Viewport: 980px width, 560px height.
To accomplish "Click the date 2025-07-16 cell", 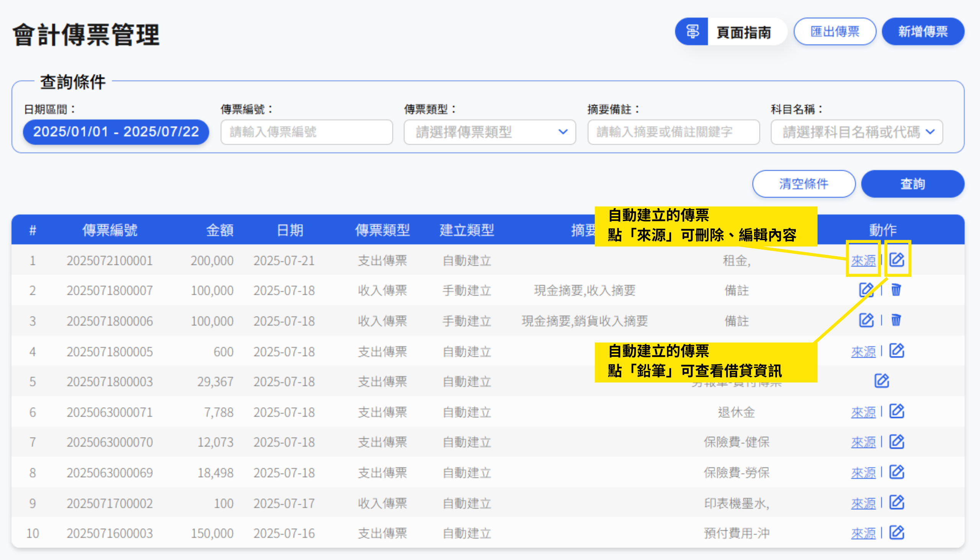I will (x=284, y=534).
